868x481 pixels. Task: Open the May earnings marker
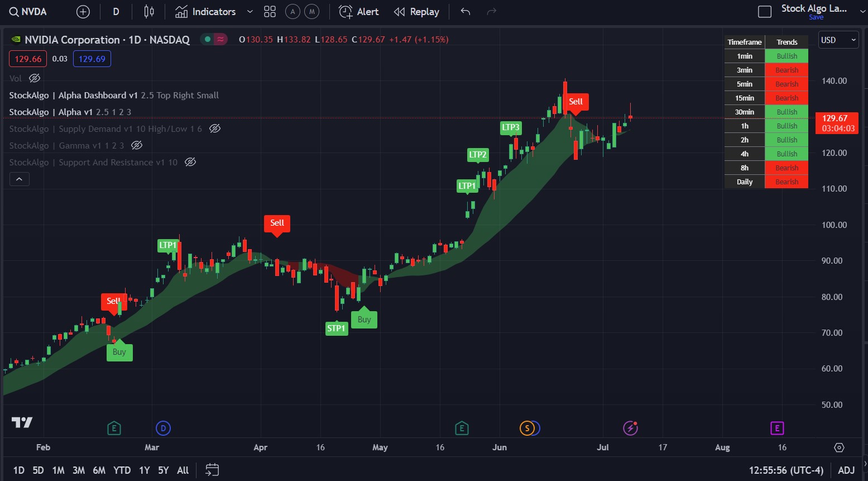pos(462,428)
